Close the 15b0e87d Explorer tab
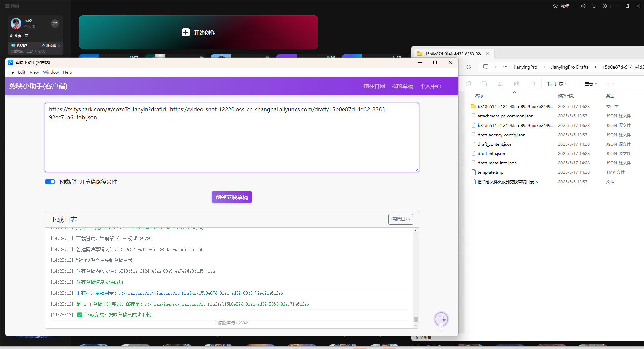The width and height of the screenshot is (644, 349). tap(487, 54)
